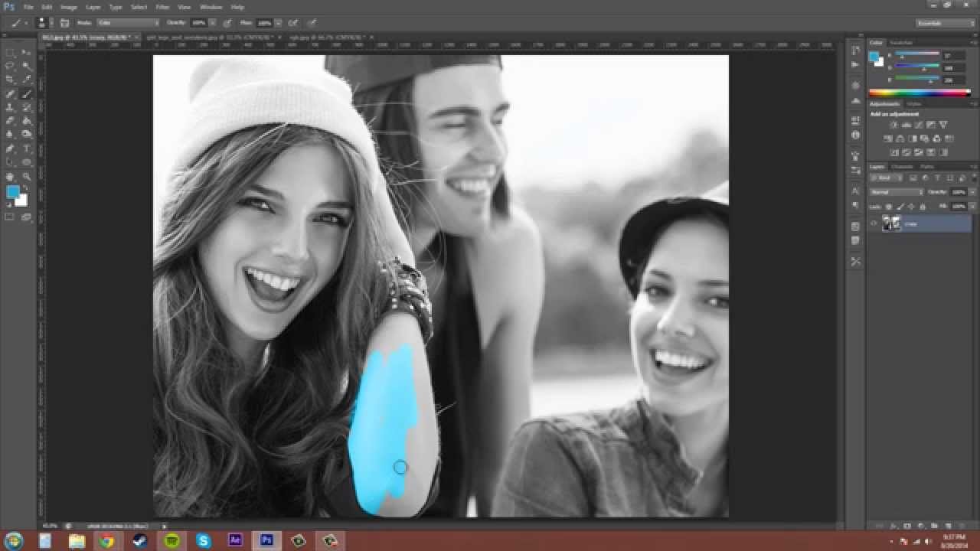
Task: Click the foreground color swatch in toolbox
Action: click(13, 192)
